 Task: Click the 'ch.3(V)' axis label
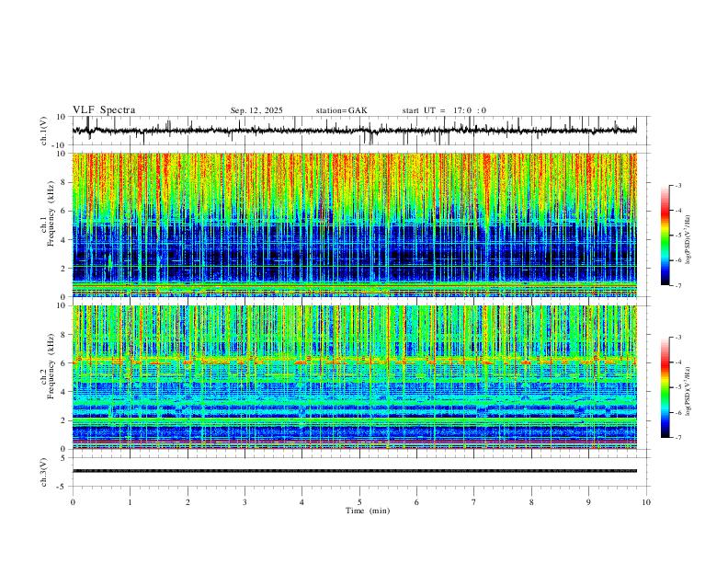(44, 472)
